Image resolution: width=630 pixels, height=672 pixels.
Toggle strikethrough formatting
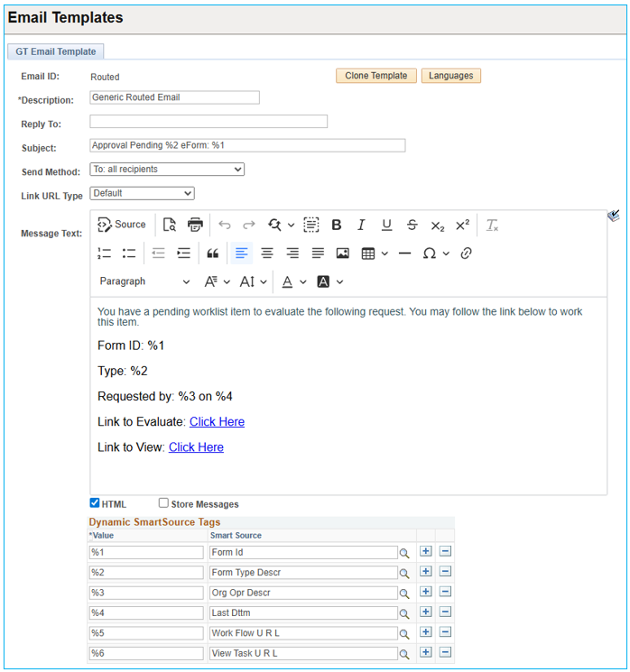(412, 225)
